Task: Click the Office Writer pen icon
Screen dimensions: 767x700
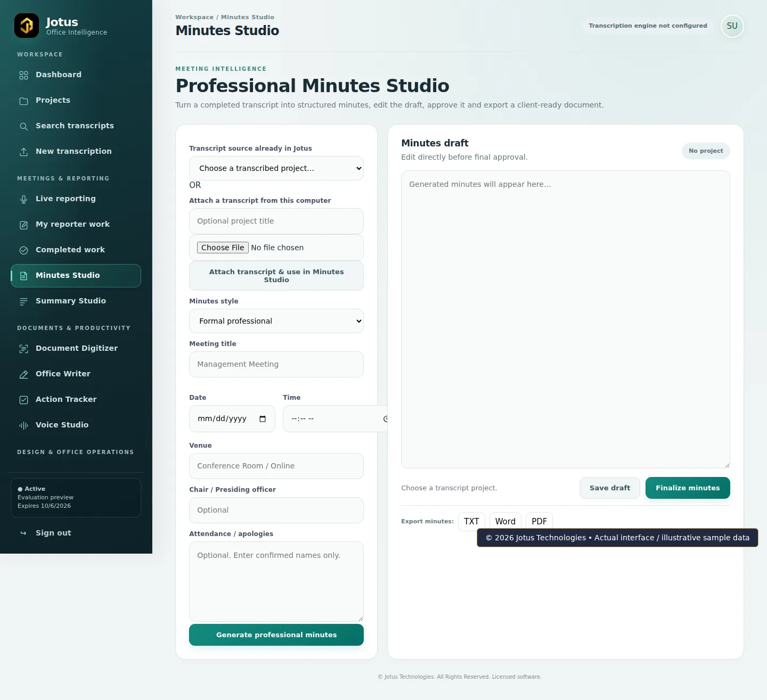Action: tap(23, 374)
